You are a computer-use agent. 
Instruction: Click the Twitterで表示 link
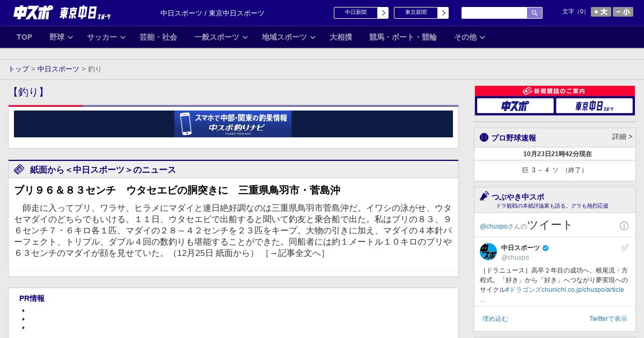tap(608, 319)
